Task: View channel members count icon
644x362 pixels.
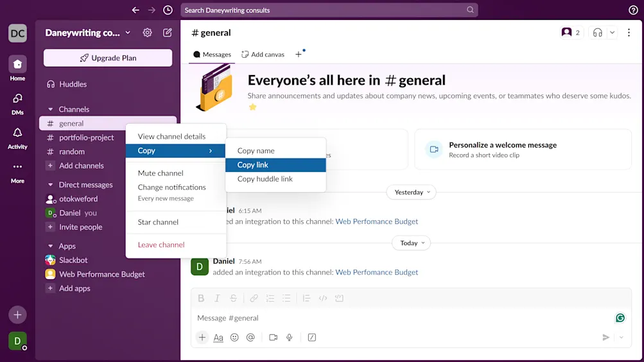Action: (x=571, y=33)
